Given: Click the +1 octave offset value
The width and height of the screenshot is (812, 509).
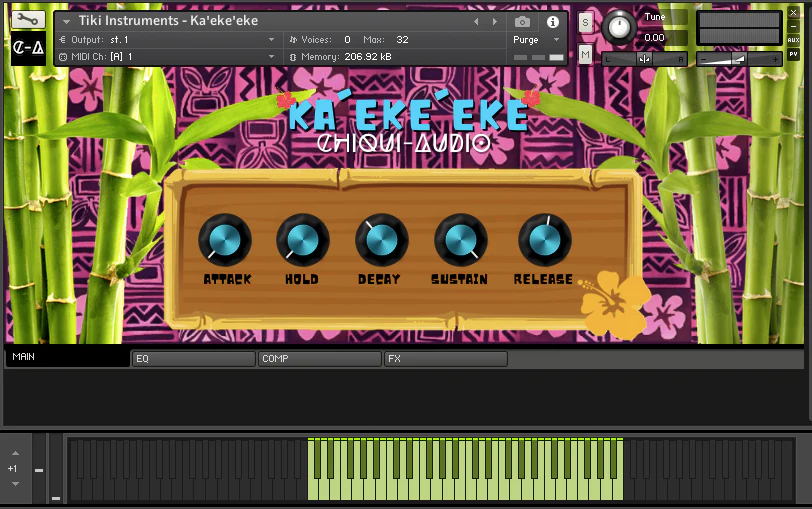Looking at the screenshot, I should click(x=12, y=469).
